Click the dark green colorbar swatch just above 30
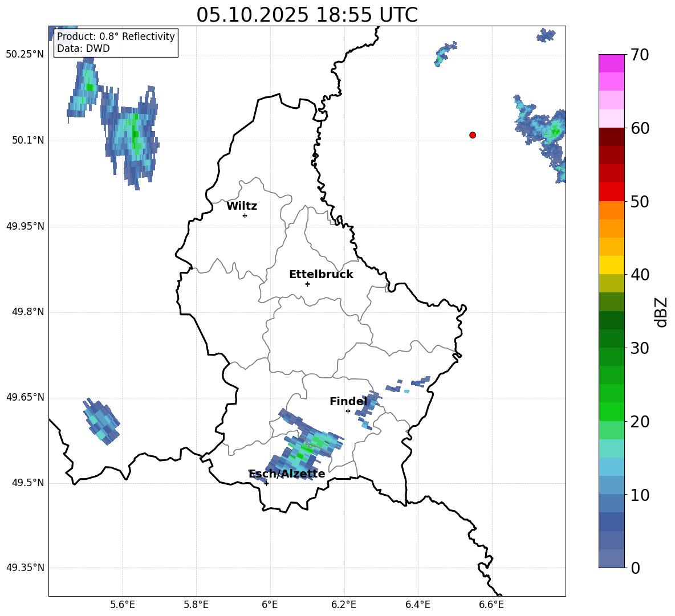The width and height of the screenshot is (675, 616). tap(611, 338)
